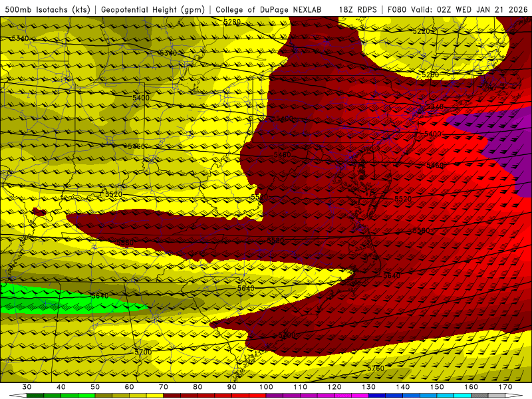Click the 80 value on the color scale
532x399 pixels.
pyautogui.click(x=198, y=387)
